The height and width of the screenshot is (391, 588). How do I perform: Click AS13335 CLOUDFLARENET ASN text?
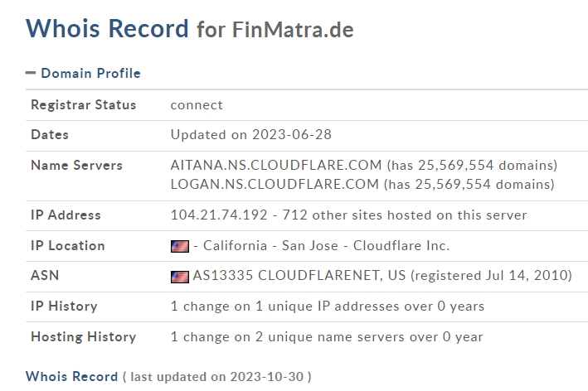[x=299, y=275]
